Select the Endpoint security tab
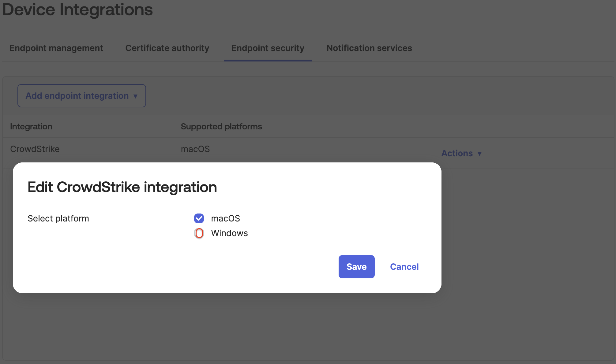The width and height of the screenshot is (616, 364). [268, 48]
